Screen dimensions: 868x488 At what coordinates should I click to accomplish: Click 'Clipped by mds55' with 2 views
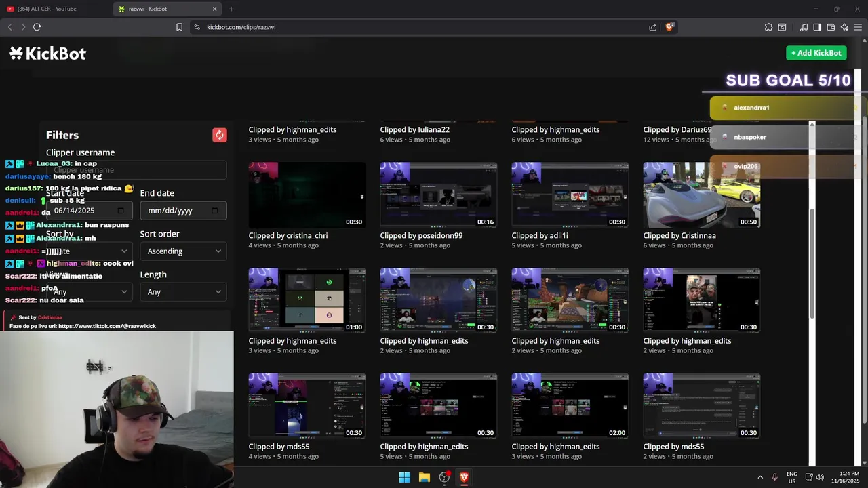(673, 447)
